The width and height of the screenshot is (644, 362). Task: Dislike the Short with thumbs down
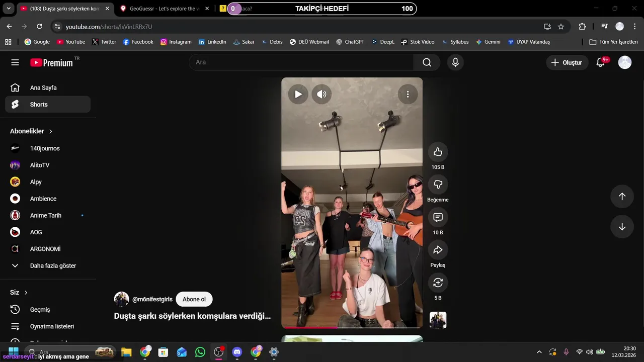click(x=438, y=185)
